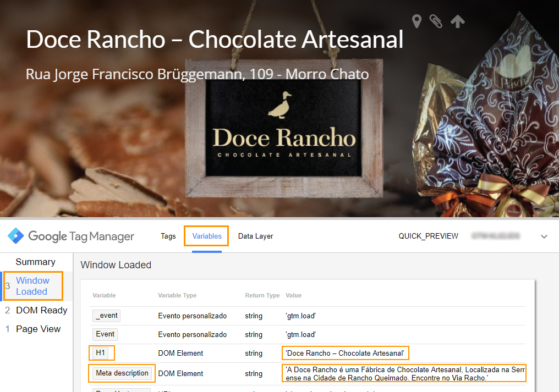The width and height of the screenshot is (559, 392).
Task: Click the Event variable chip
Action: click(105, 334)
